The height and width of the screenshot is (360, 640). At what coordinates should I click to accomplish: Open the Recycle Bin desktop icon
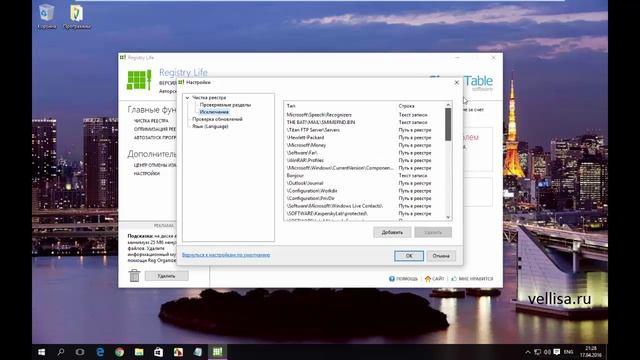pos(47,17)
